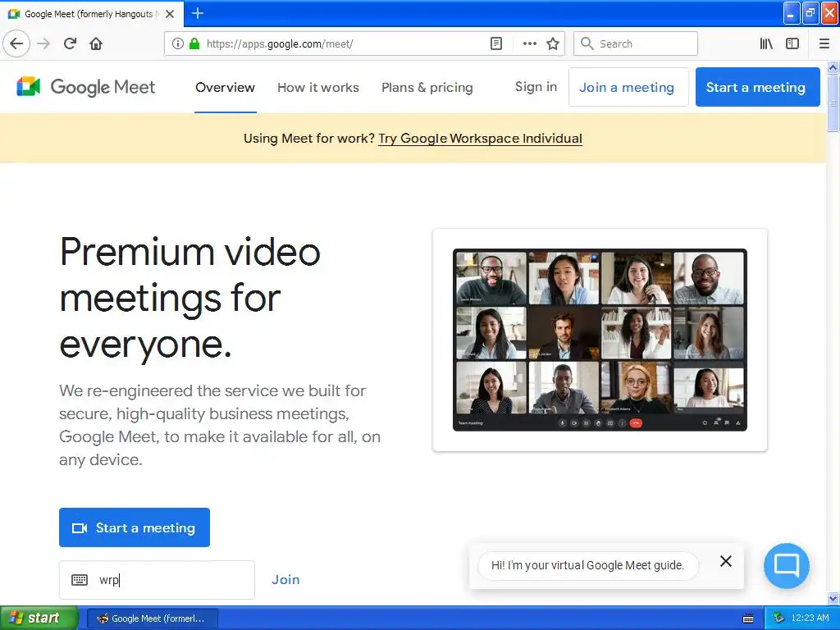Image resolution: width=840 pixels, height=630 pixels.
Task: Select the Overview navigation tab
Action: pos(225,87)
